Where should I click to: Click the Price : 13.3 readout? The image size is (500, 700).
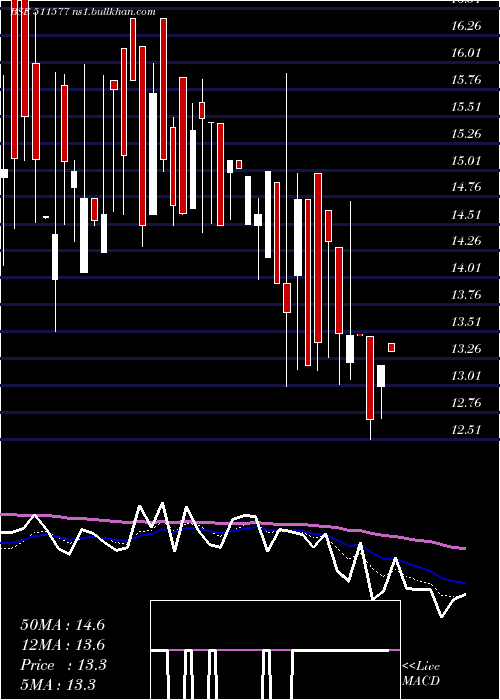[x=63, y=665]
